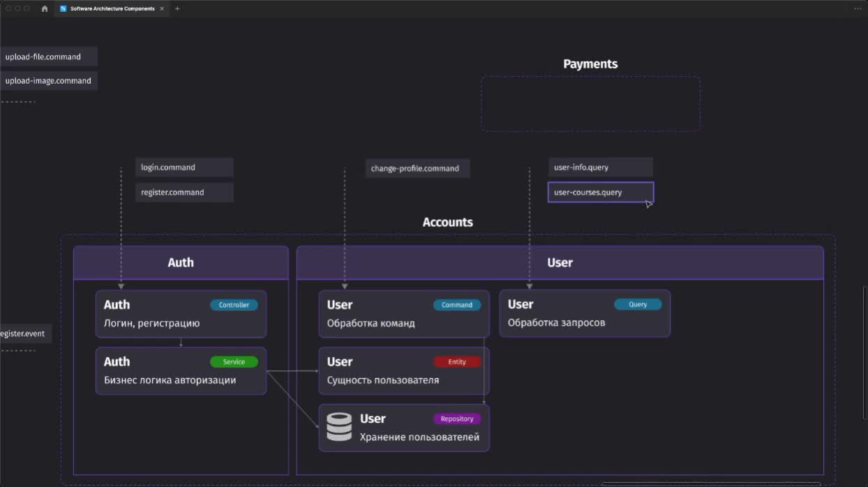Image resolution: width=868 pixels, height=487 pixels.
Task: Click the Auth section header bar
Action: pyautogui.click(x=181, y=262)
